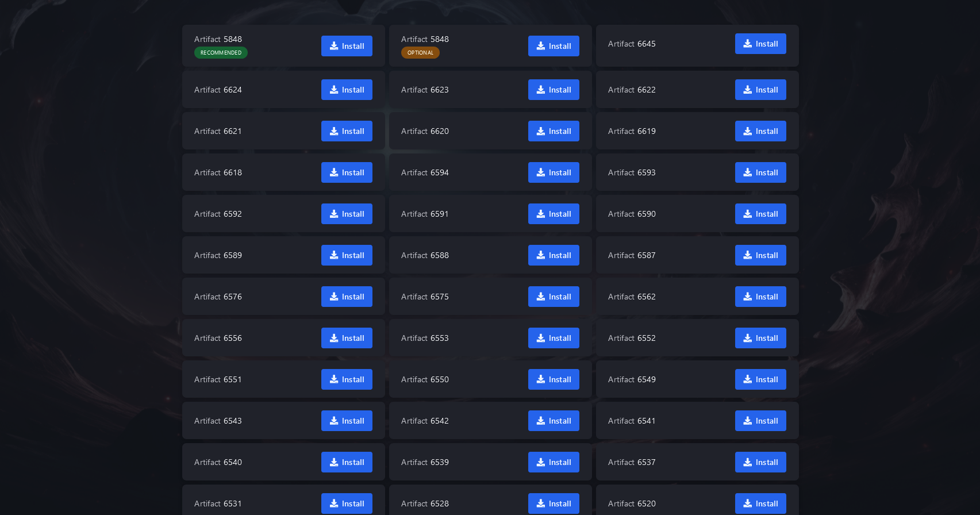This screenshot has height=515, width=980.
Task: Select the 'Artifact 6590' label
Action: pyautogui.click(x=632, y=214)
